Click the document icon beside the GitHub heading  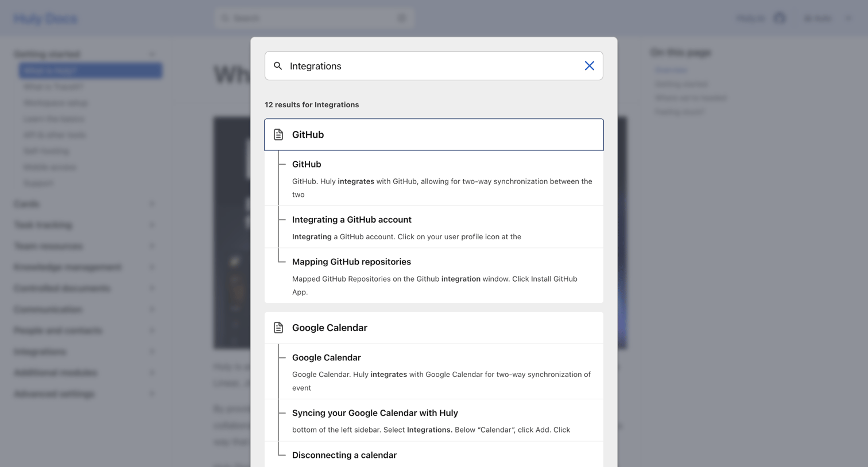point(278,134)
